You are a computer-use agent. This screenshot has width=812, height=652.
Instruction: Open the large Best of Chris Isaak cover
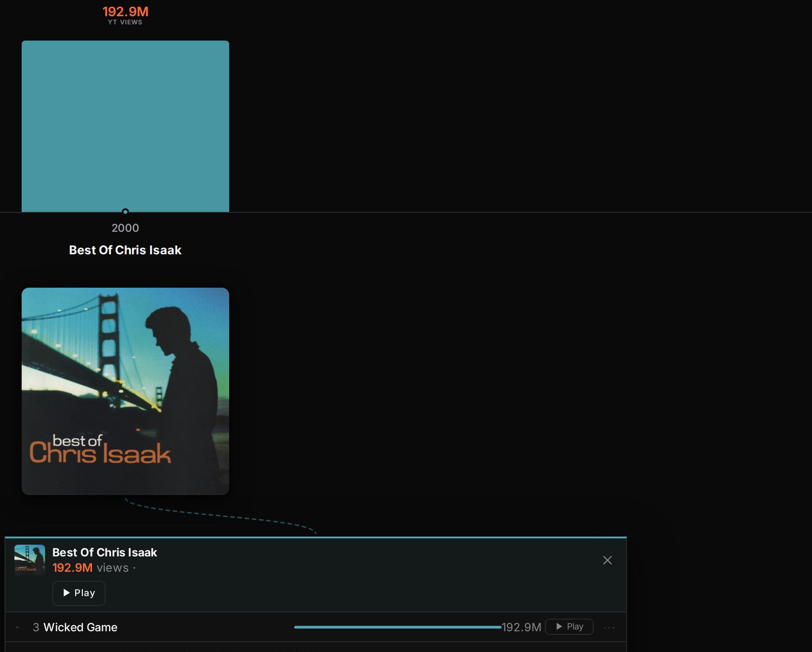pos(125,391)
